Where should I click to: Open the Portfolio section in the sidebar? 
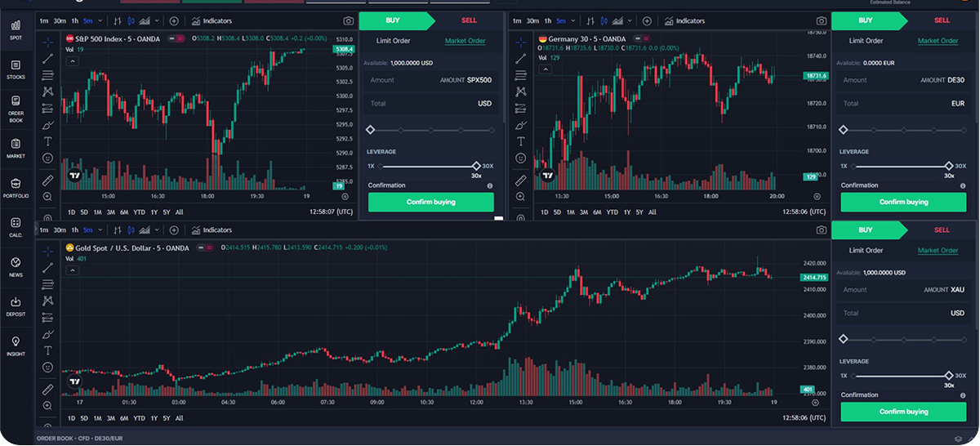pyautogui.click(x=16, y=186)
